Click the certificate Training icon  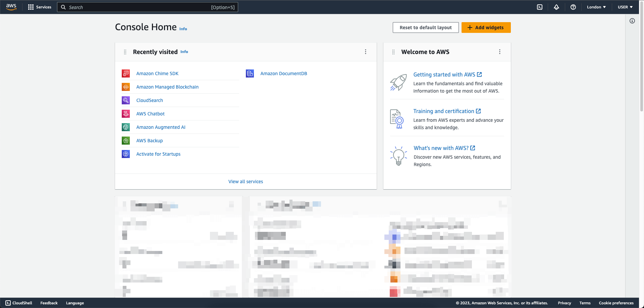[x=397, y=119]
